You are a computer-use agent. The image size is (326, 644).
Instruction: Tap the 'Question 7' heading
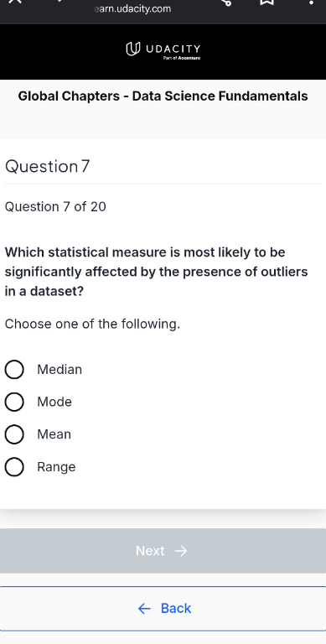tap(47, 166)
